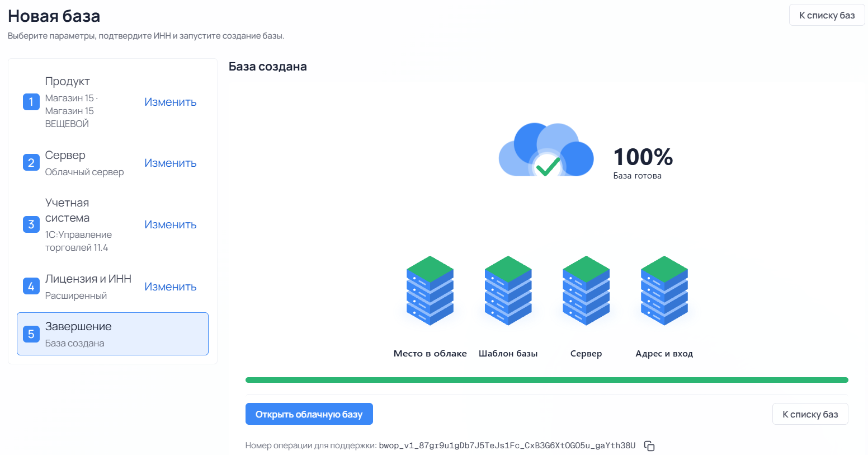The width and height of the screenshot is (868, 455).
Task: Select the server icon above Адрес и вход
Action: (664, 290)
